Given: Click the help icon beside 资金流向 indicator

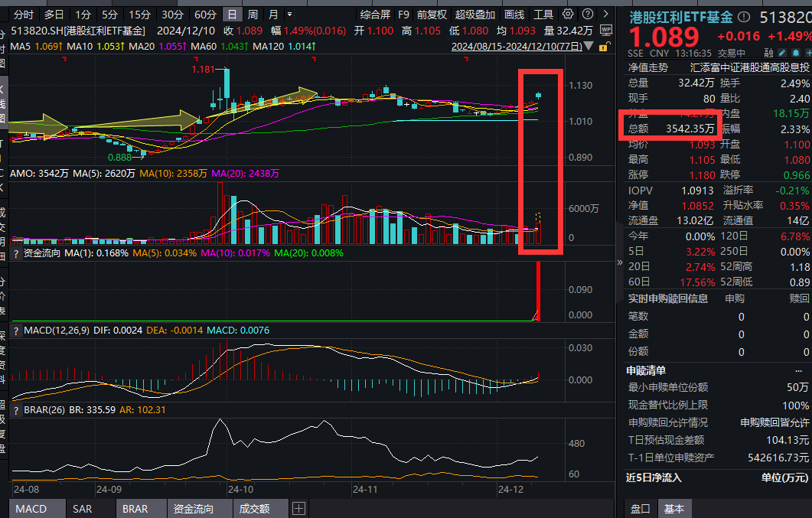Looking at the screenshot, I should click(16, 252).
